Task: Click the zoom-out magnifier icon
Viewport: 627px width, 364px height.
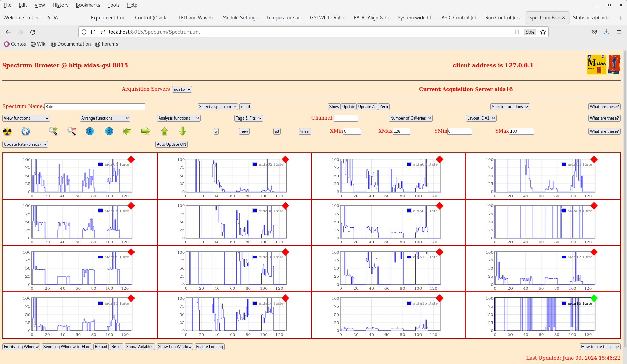Action: [71, 131]
